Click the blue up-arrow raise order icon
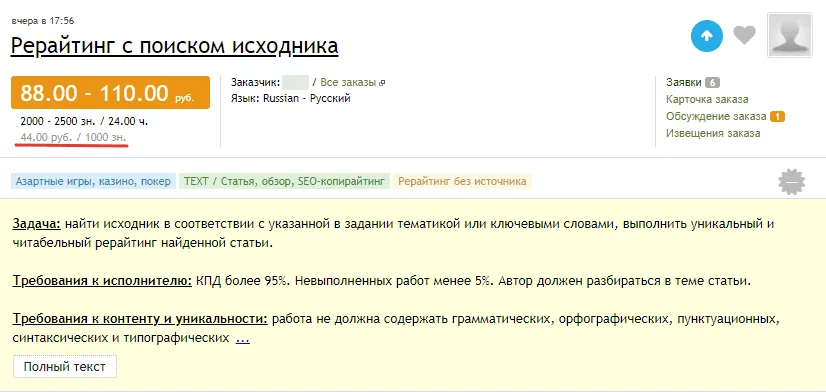 (x=707, y=36)
